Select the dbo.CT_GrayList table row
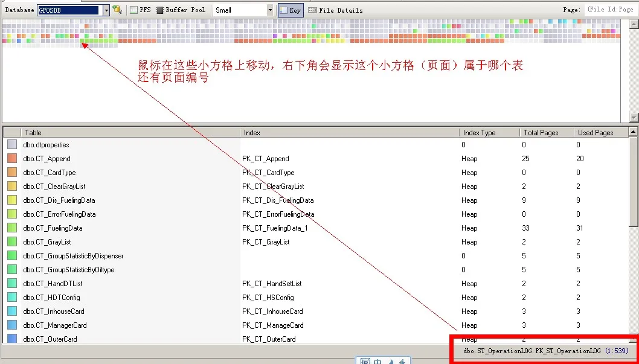The image size is (639, 364). (x=316, y=242)
